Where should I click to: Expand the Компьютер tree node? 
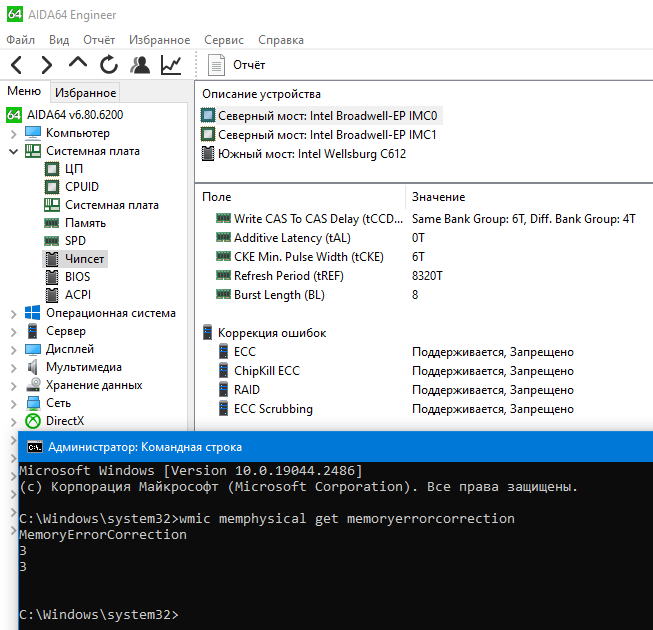(13, 134)
